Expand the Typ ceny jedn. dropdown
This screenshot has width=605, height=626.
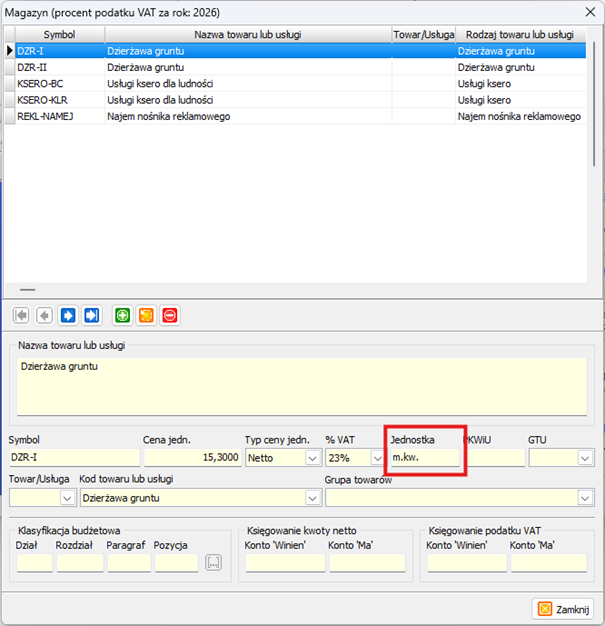click(x=310, y=458)
